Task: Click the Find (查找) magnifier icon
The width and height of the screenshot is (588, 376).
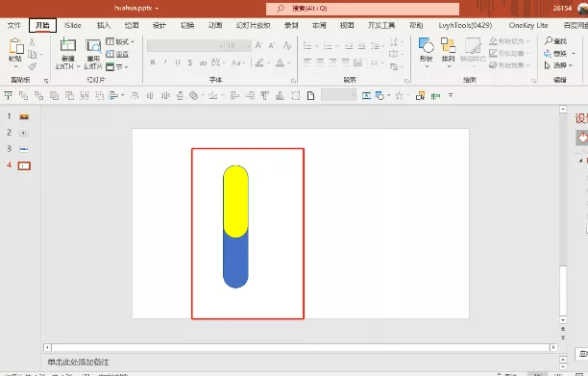Action: click(549, 40)
